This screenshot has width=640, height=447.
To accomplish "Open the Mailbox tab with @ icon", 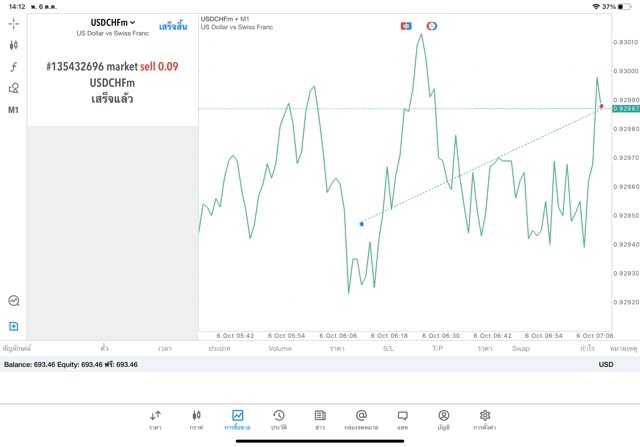I will coord(361,419).
